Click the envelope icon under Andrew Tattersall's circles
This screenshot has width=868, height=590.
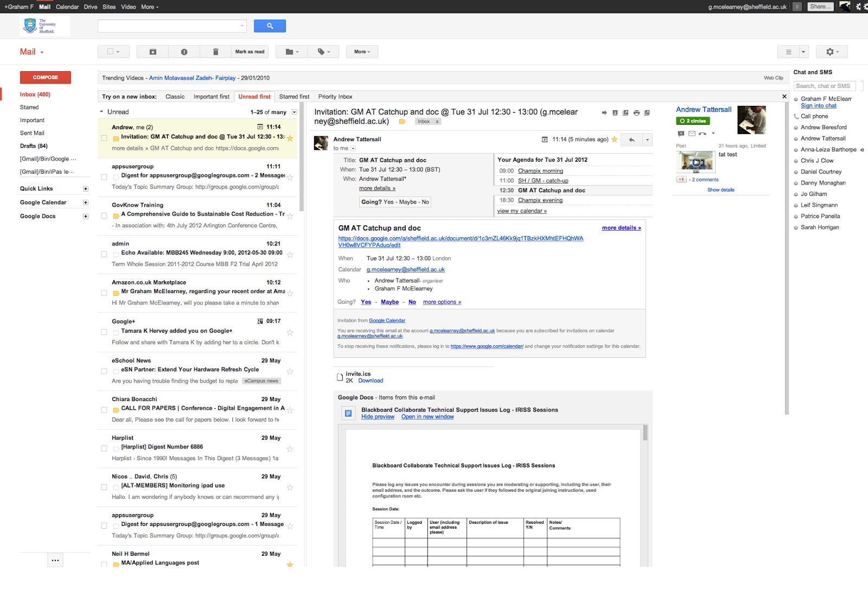click(x=692, y=134)
